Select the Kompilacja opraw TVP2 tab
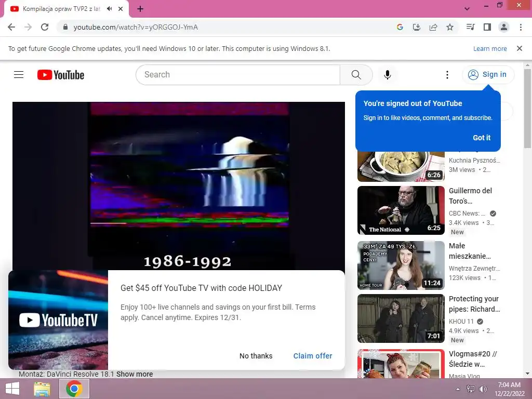The image size is (532, 399). [62, 9]
